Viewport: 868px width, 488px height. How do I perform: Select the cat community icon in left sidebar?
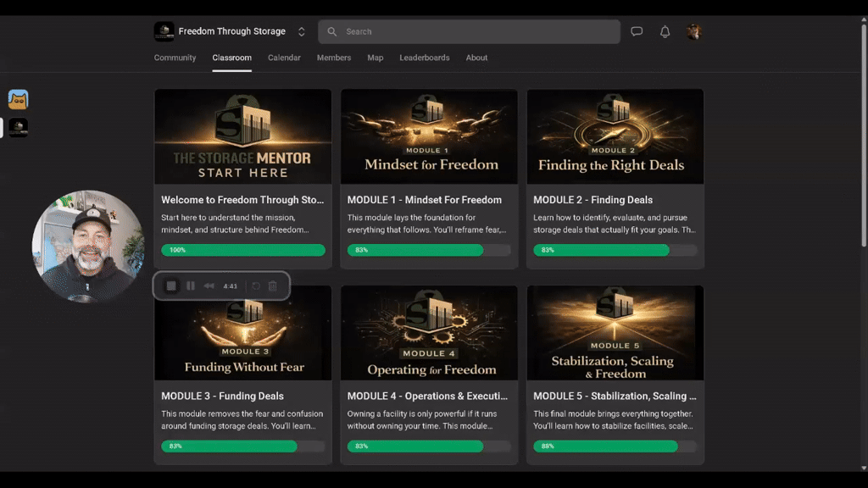tap(18, 99)
